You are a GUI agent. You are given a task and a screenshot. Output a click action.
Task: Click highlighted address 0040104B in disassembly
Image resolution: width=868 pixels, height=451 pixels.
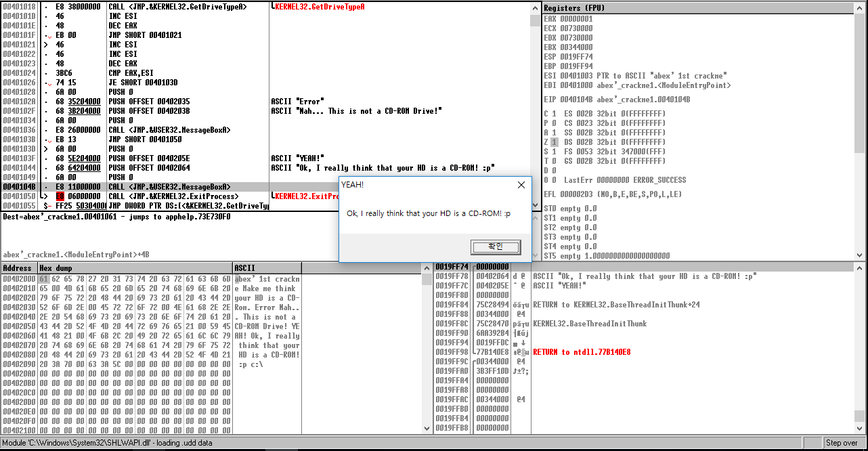point(18,187)
